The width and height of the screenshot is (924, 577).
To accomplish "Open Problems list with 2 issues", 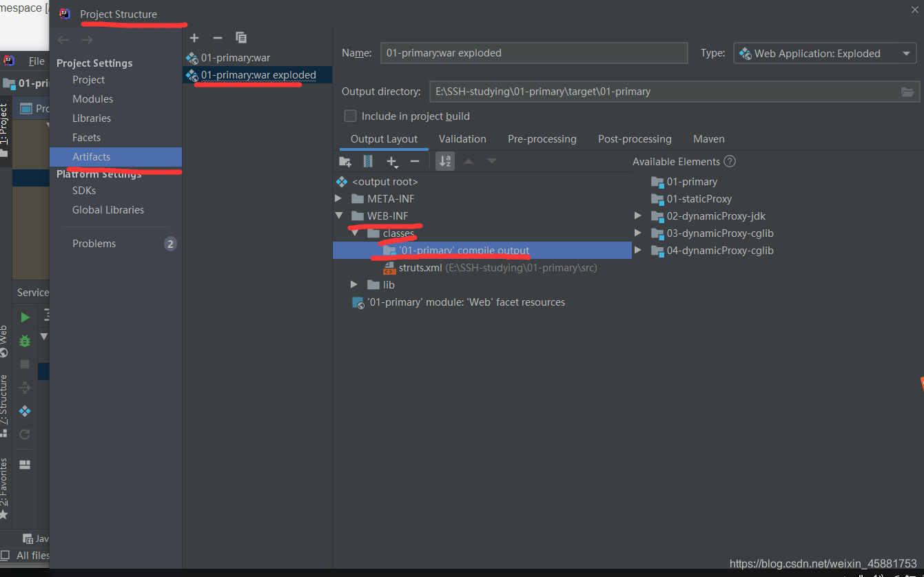I will click(116, 244).
